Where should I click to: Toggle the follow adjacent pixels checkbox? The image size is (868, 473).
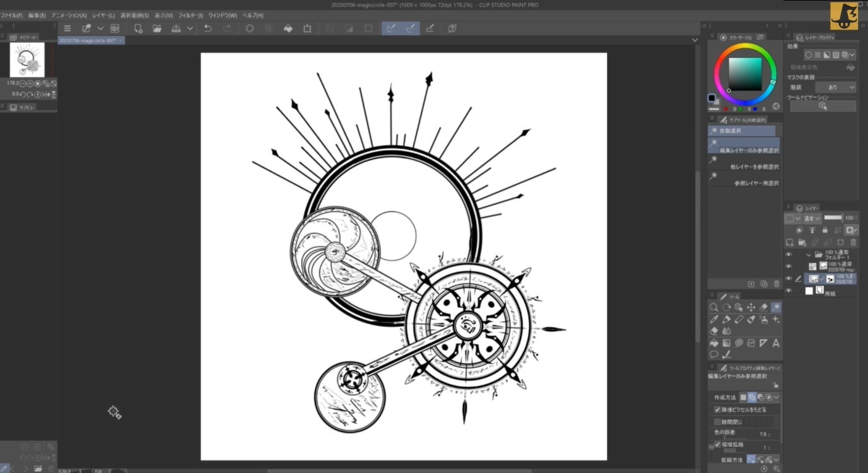(x=717, y=410)
